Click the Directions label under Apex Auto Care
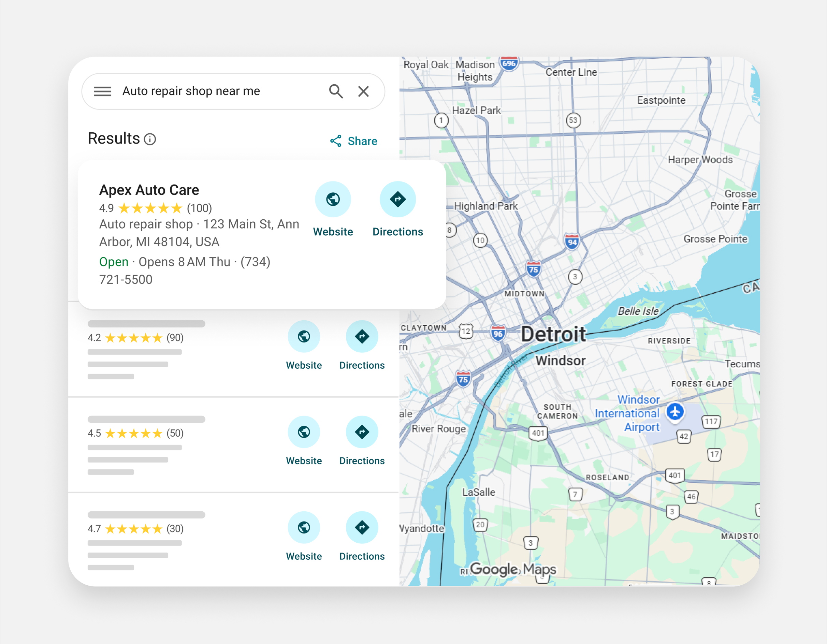Screen dimensions: 827x644 tap(397, 232)
